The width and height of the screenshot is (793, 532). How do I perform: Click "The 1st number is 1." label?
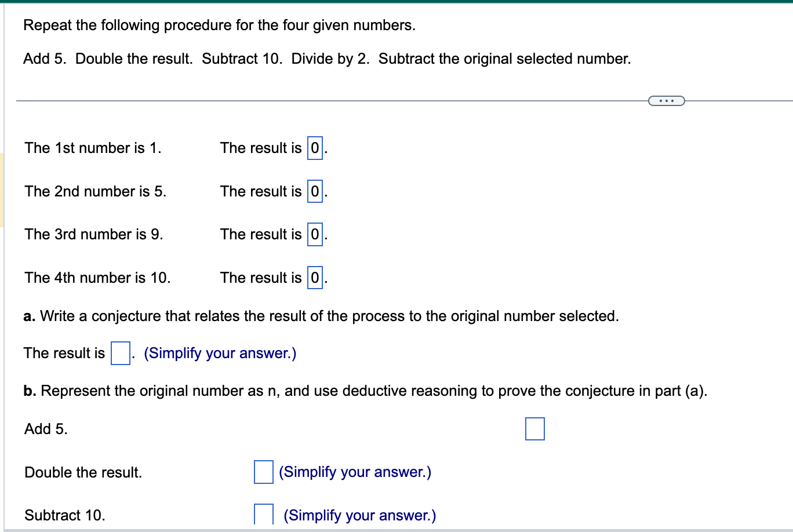click(93, 148)
